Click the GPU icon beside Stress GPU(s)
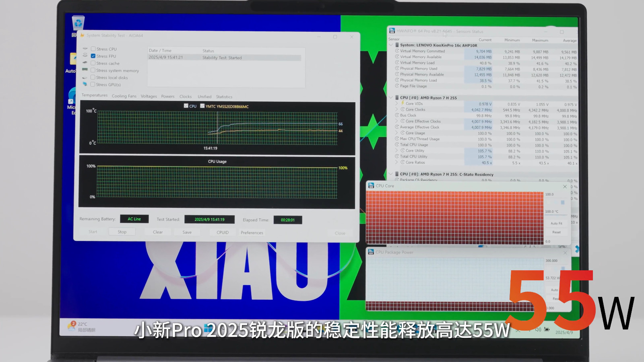This screenshot has height=362, width=644. [x=85, y=84]
